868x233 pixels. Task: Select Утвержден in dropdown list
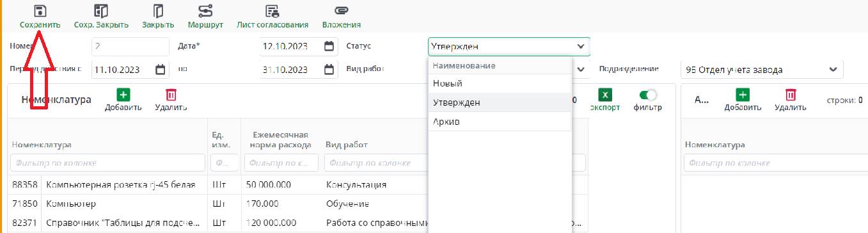[x=499, y=102]
